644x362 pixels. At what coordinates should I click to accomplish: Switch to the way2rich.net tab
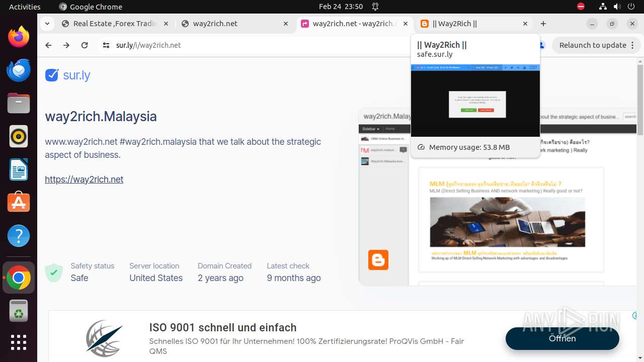235,24
